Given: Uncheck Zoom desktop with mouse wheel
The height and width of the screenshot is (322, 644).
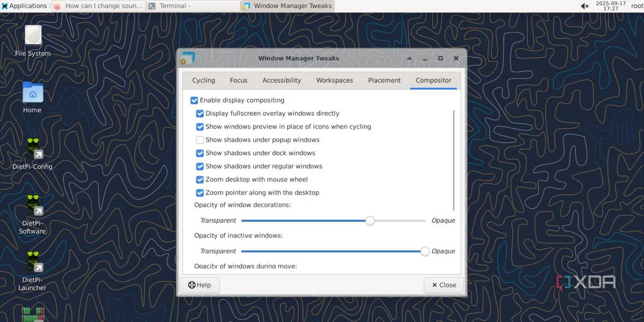Looking at the screenshot, I should [x=200, y=179].
